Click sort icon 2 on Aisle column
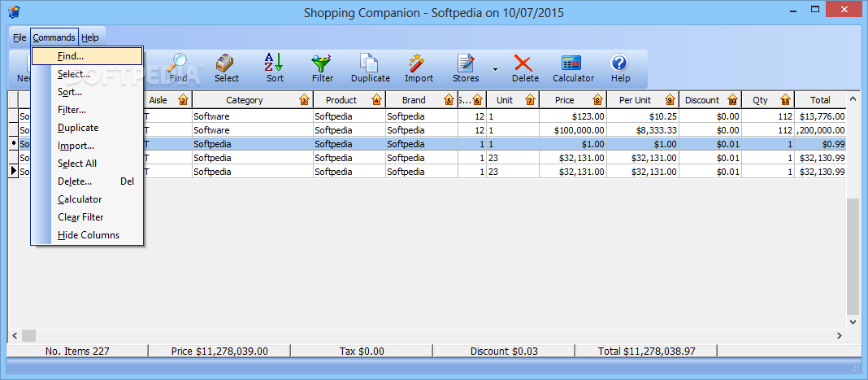This screenshot has width=868, height=380. click(183, 100)
